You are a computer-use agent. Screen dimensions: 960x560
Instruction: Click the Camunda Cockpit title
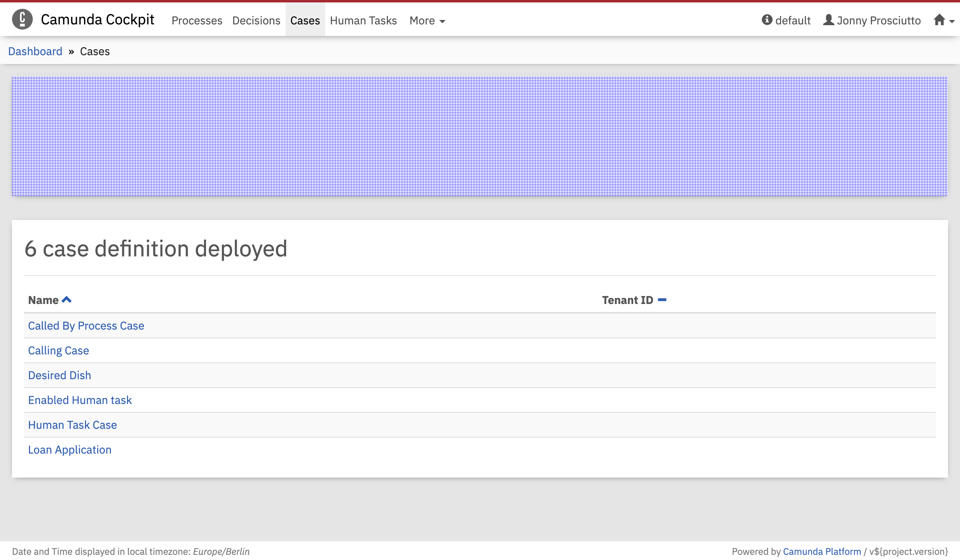tap(98, 19)
